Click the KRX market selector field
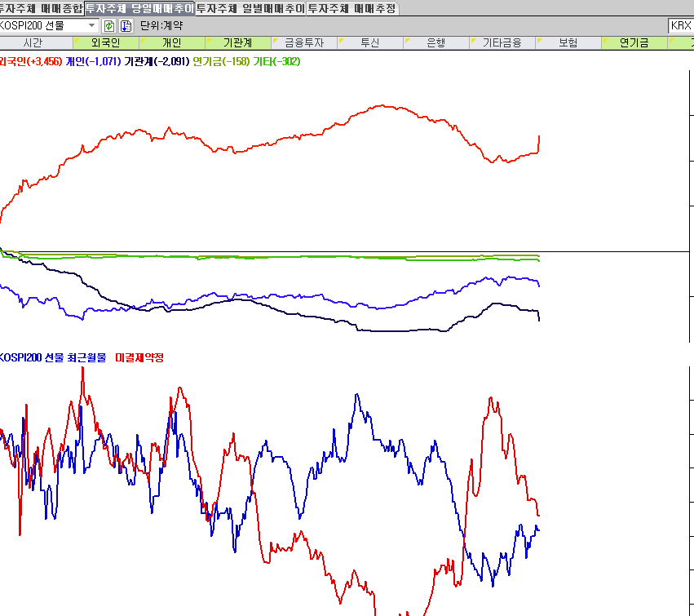 pos(680,25)
